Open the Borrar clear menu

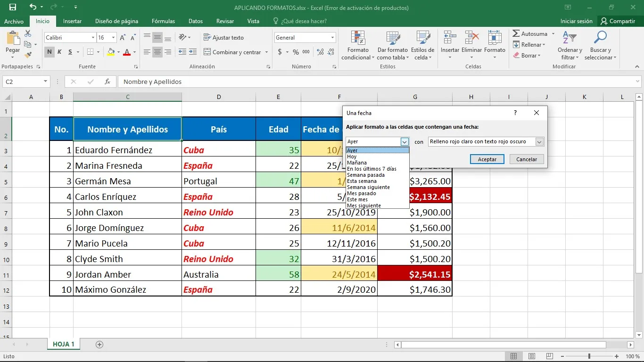click(527, 56)
